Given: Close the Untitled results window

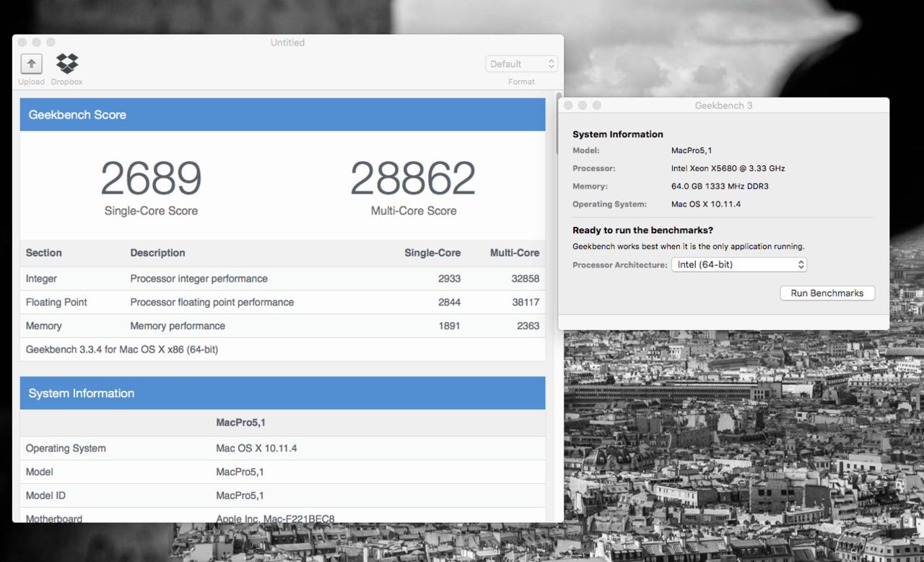Looking at the screenshot, I should coord(22,43).
